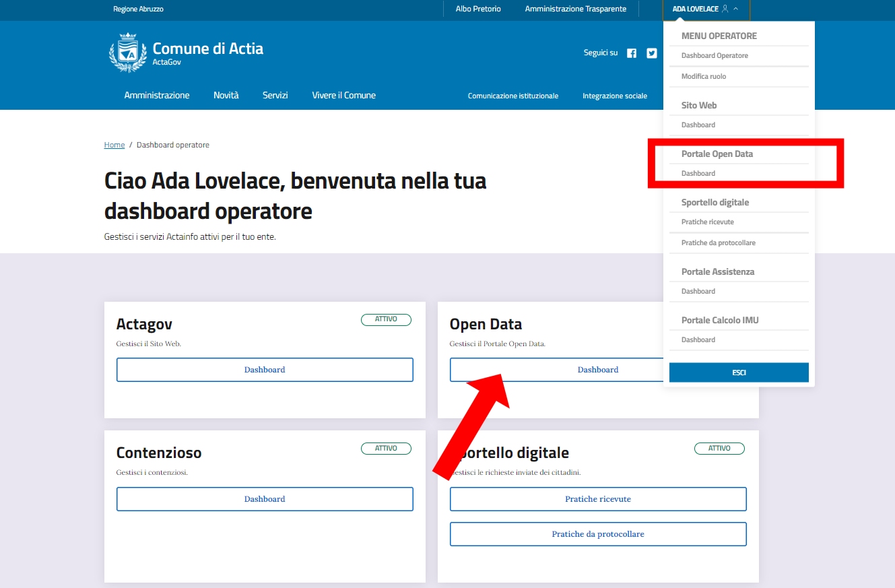
Task: Open the Amministrazione navigation menu
Action: [157, 96]
